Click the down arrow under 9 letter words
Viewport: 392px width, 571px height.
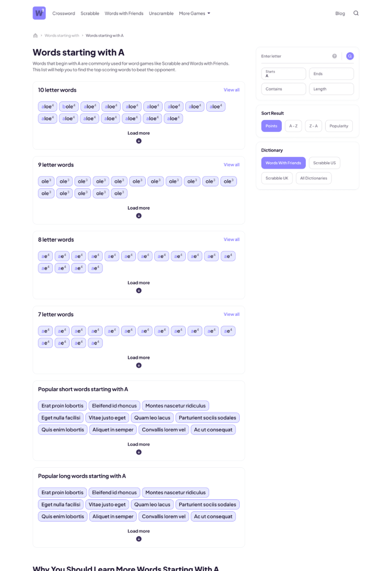click(139, 216)
